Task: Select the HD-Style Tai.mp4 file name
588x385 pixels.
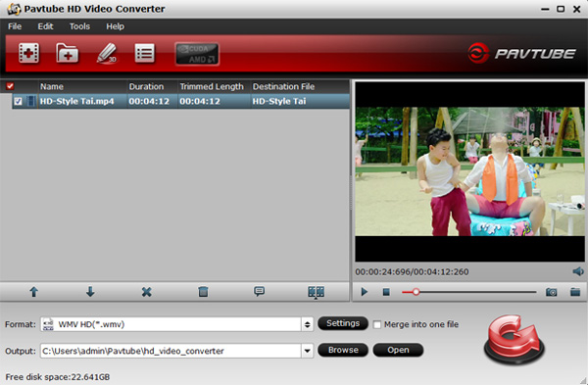Action: coord(76,101)
